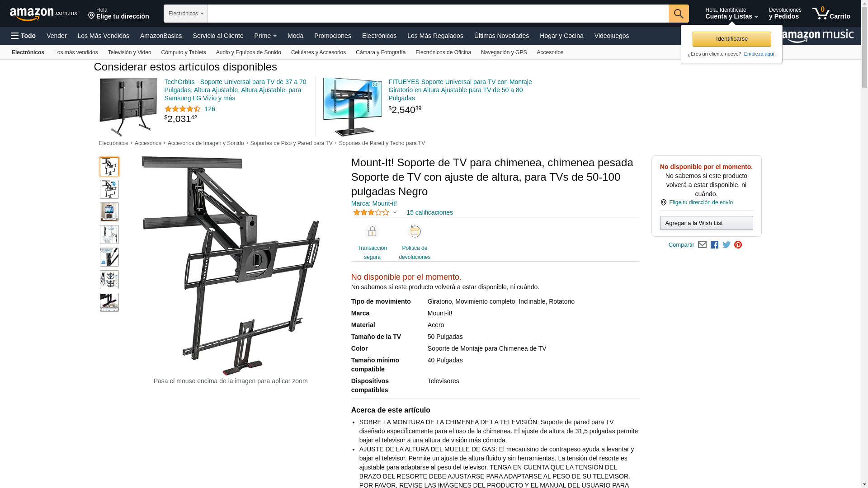Add product with Agregar a la Wish List
The width and height of the screenshot is (868, 488).
coord(706,223)
